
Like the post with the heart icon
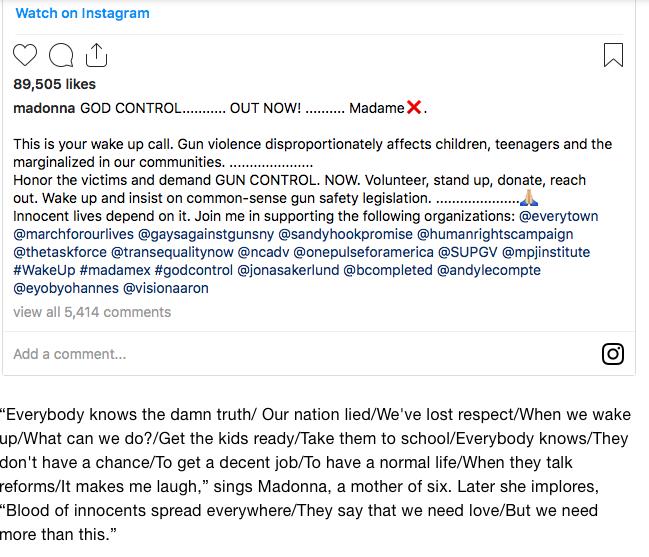tap(25, 55)
